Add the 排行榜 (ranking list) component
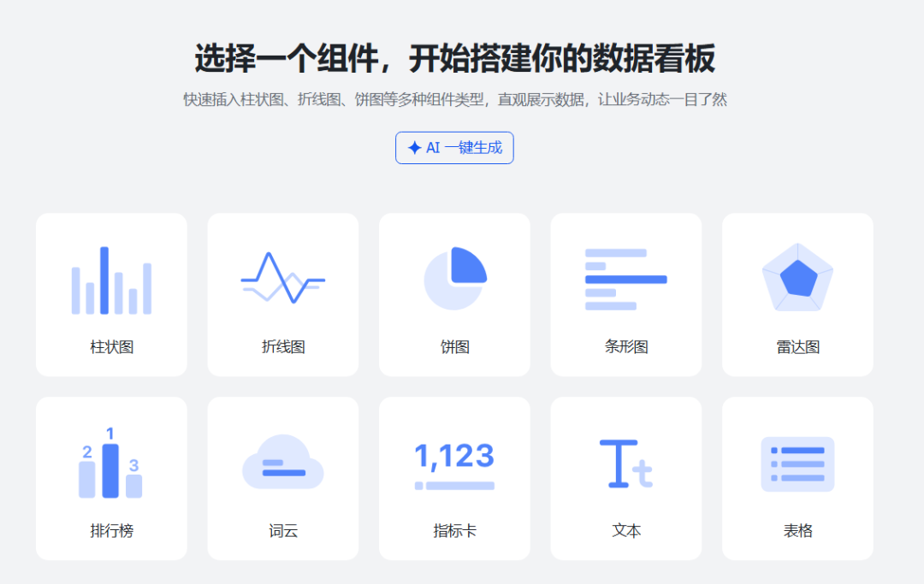This screenshot has height=584, width=924. point(111,459)
